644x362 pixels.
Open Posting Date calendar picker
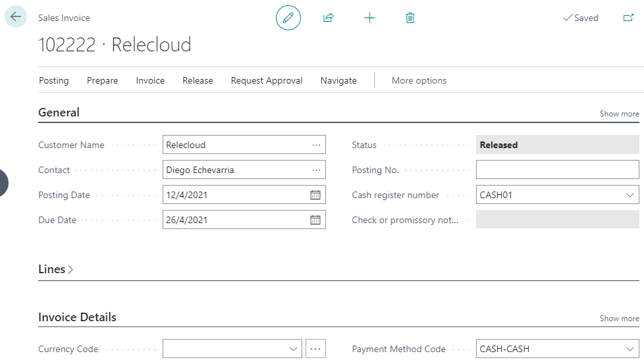[x=315, y=195]
